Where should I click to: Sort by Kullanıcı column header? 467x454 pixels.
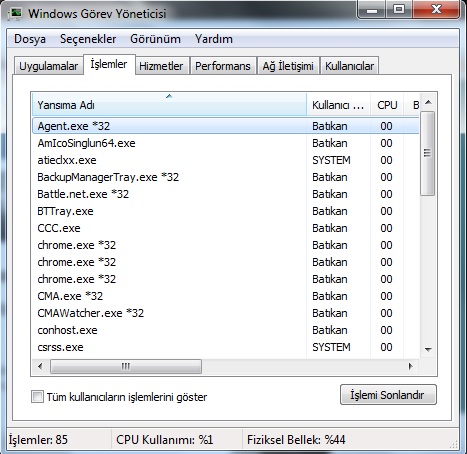[x=338, y=105]
